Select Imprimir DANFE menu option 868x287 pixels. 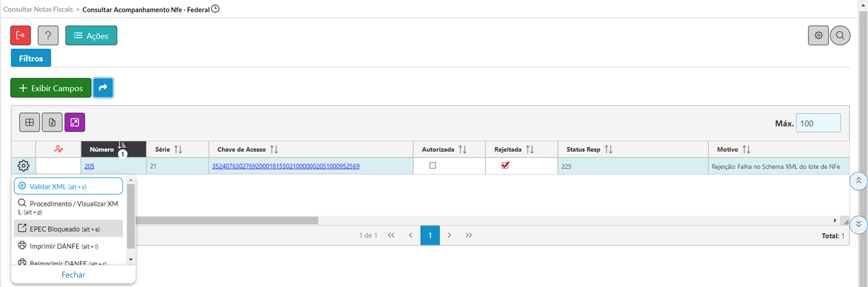(68, 246)
